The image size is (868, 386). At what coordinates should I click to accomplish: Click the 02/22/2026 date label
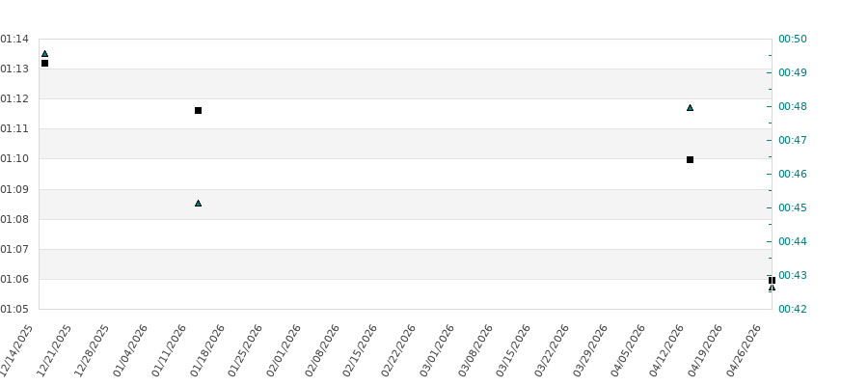401,349
